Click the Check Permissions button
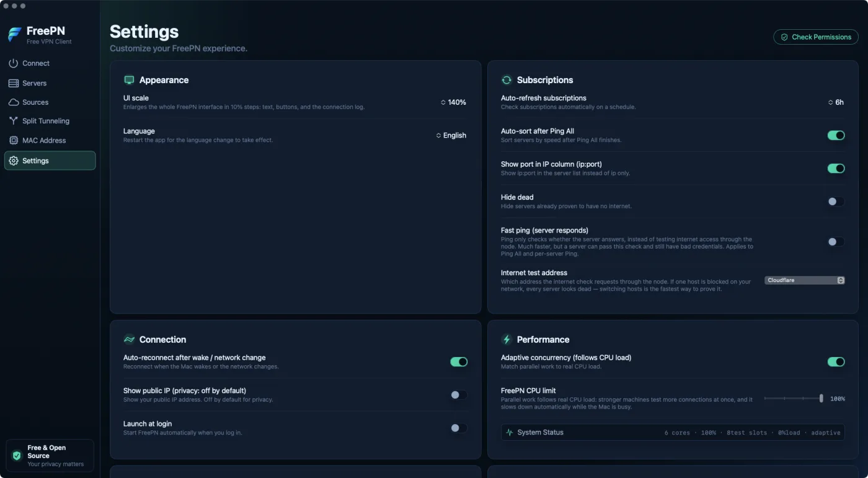This screenshot has height=478, width=868. click(816, 37)
